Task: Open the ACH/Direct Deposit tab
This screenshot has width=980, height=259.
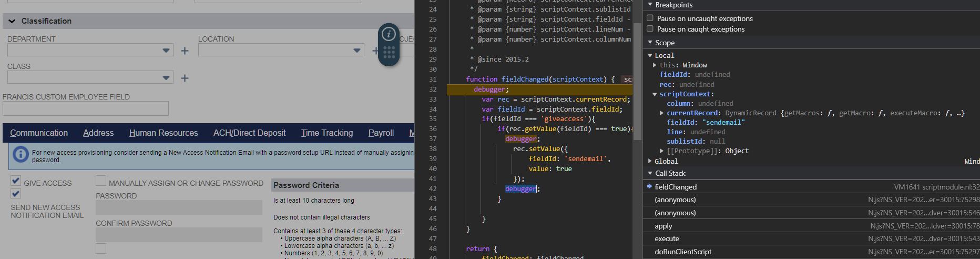Action: (249, 133)
